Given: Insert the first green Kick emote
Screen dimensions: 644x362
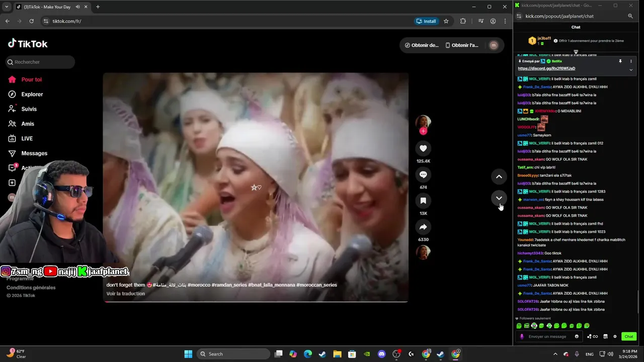Looking at the screenshot, I should pyautogui.click(x=519, y=326).
